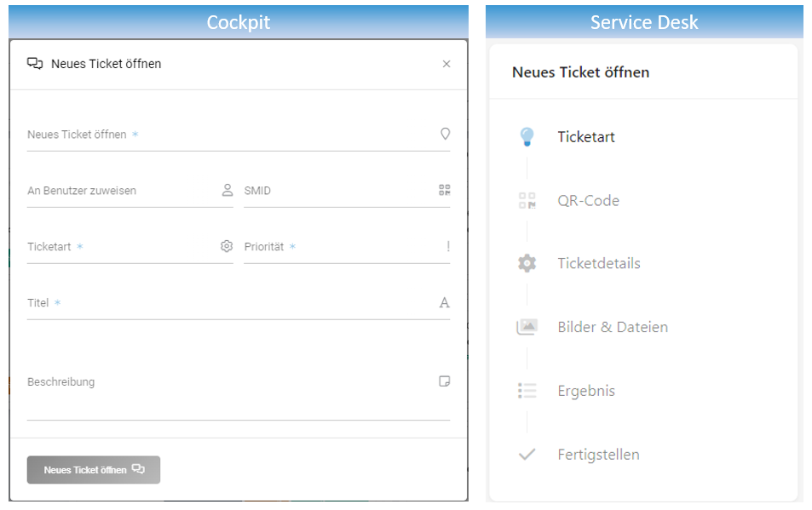Click the image icon beside Bilder & Dateien
This screenshot has height=510, width=812.
[527, 327]
